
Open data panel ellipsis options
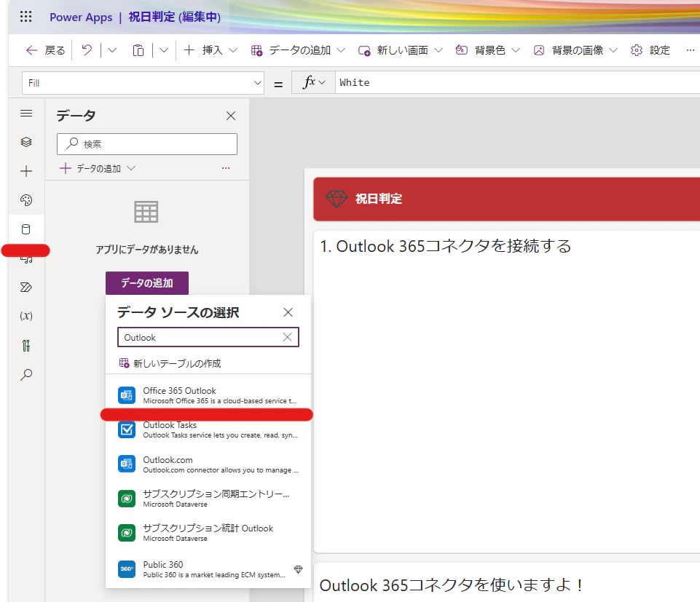pos(226,168)
